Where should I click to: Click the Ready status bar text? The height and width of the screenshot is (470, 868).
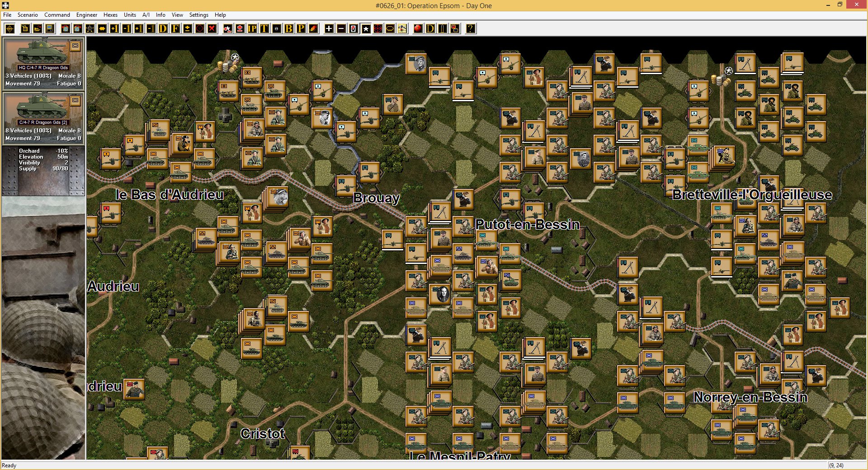[9, 465]
